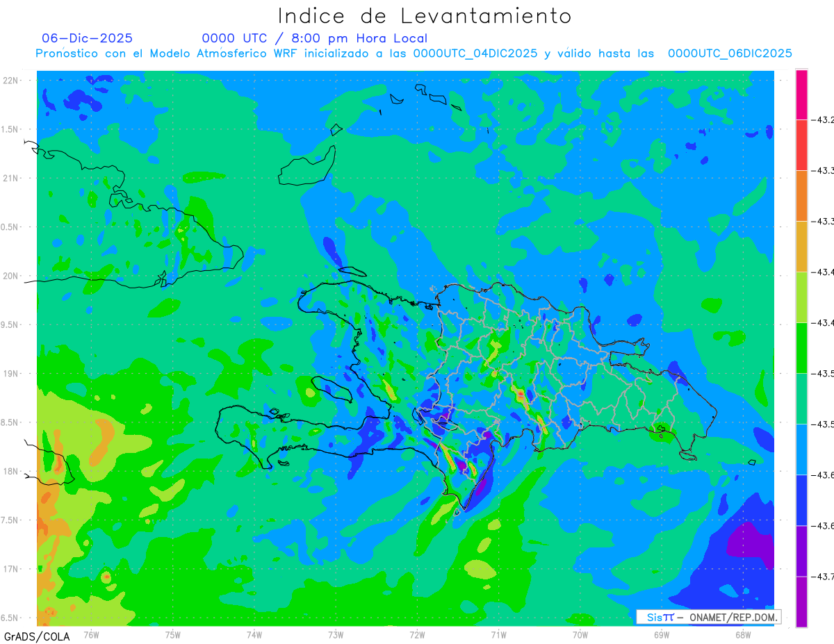Click the 'Indice de Levantamiento' title
Image resolution: width=834 pixels, height=644 pixels.
[425, 15]
